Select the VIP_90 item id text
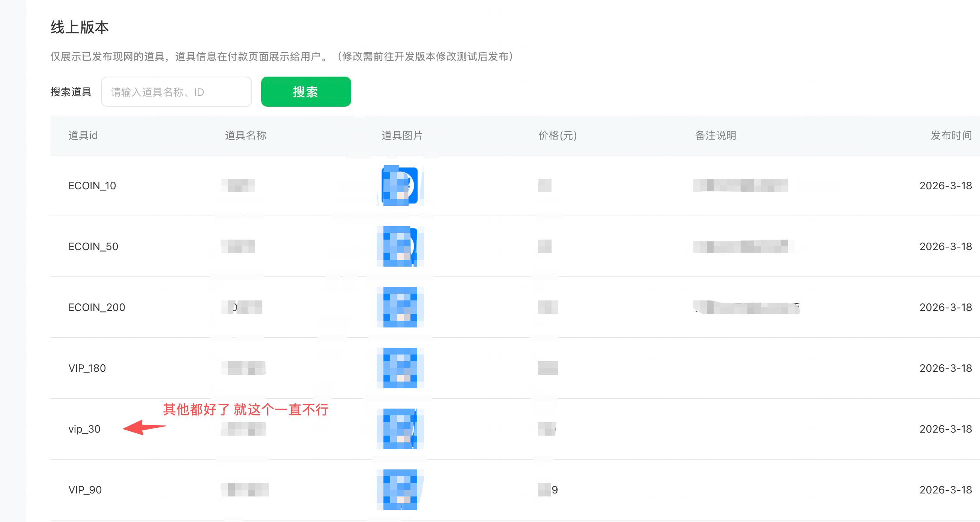Screen dimensions: 980x522 pos(85,490)
